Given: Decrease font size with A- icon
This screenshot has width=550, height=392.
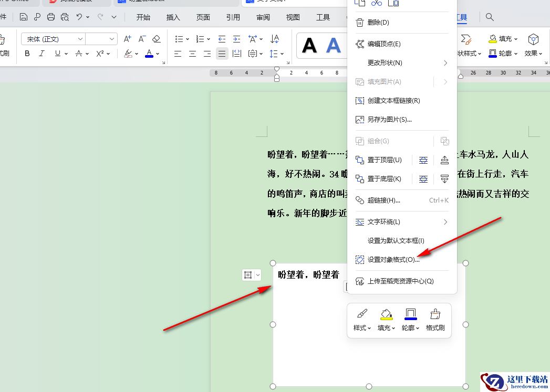Looking at the screenshot, I should coord(142,38).
